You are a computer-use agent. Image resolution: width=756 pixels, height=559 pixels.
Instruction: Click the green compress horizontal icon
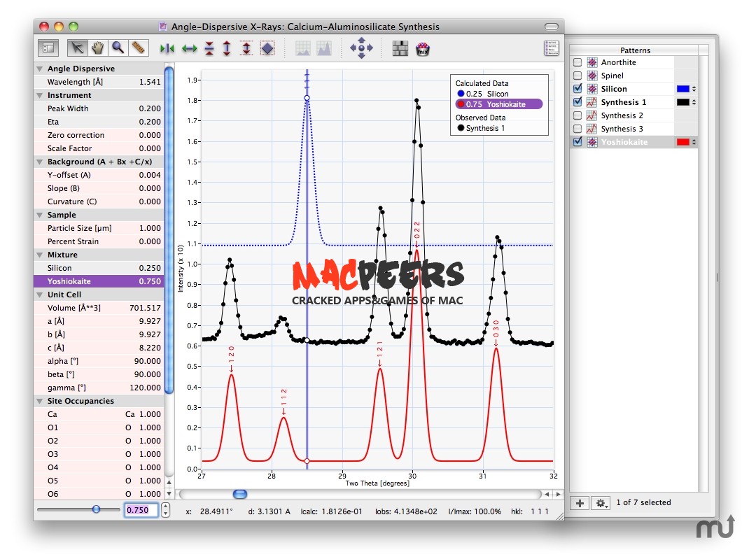coord(167,48)
